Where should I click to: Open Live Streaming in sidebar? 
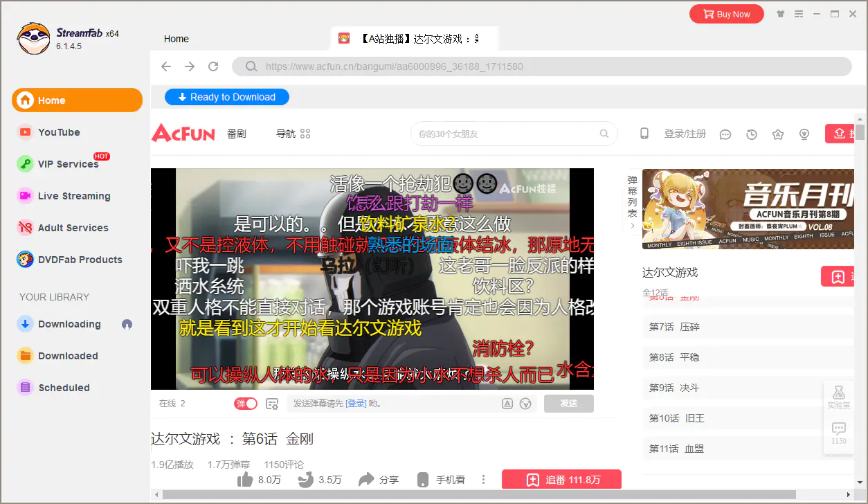73,196
